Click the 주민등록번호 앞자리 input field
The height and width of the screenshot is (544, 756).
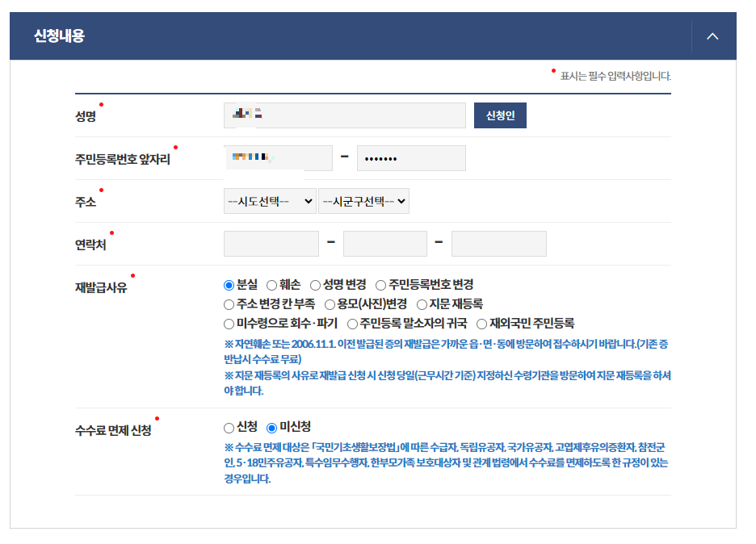278,158
